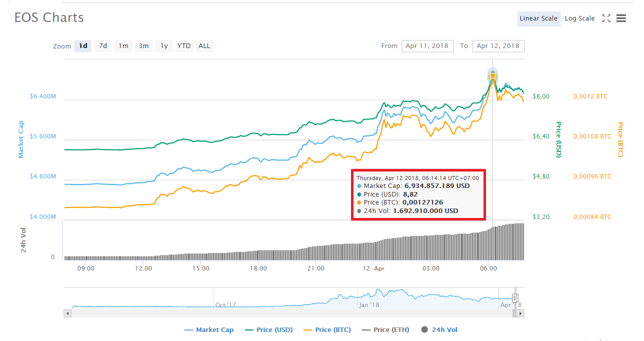644x341 pixels.
Task: Select the 1m zoom range
Action: point(123,46)
